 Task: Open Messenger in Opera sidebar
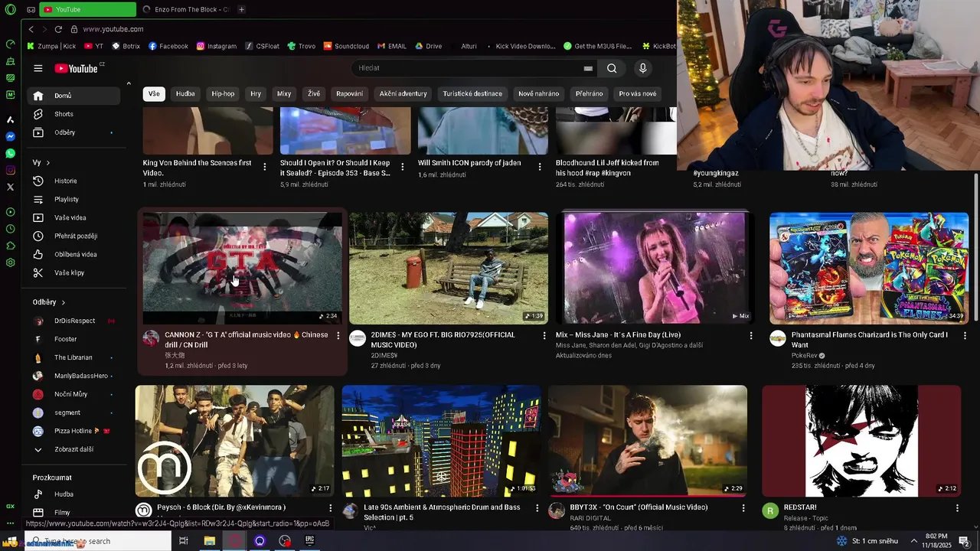click(x=11, y=137)
